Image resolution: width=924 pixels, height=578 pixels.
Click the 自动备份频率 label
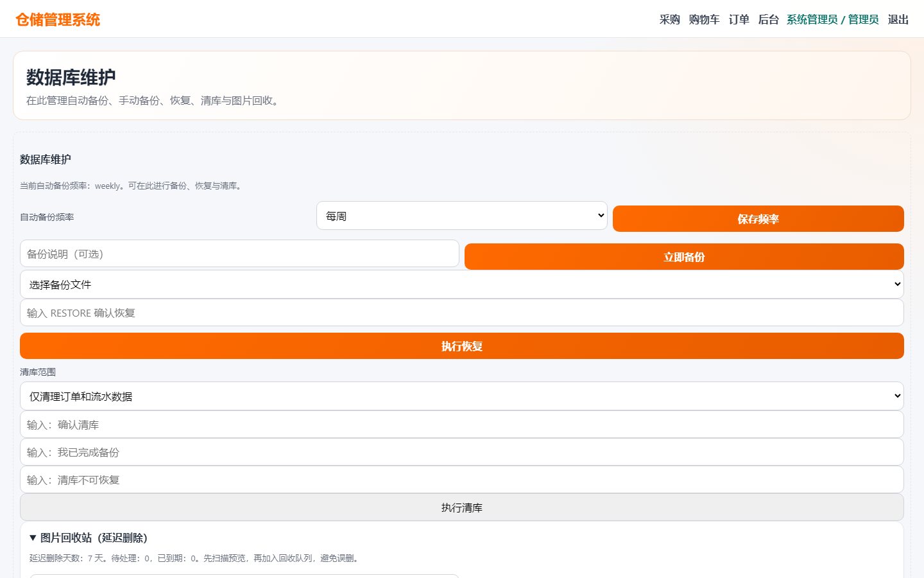tap(47, 217)
